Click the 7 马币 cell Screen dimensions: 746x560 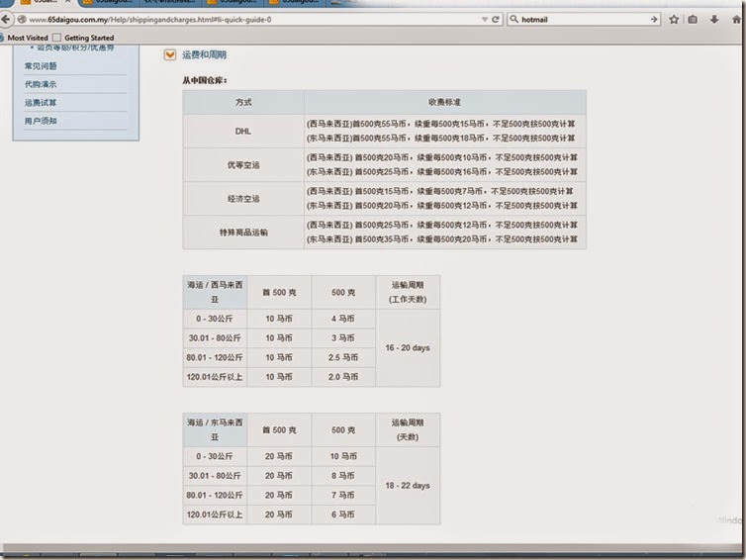pos(343,496)
